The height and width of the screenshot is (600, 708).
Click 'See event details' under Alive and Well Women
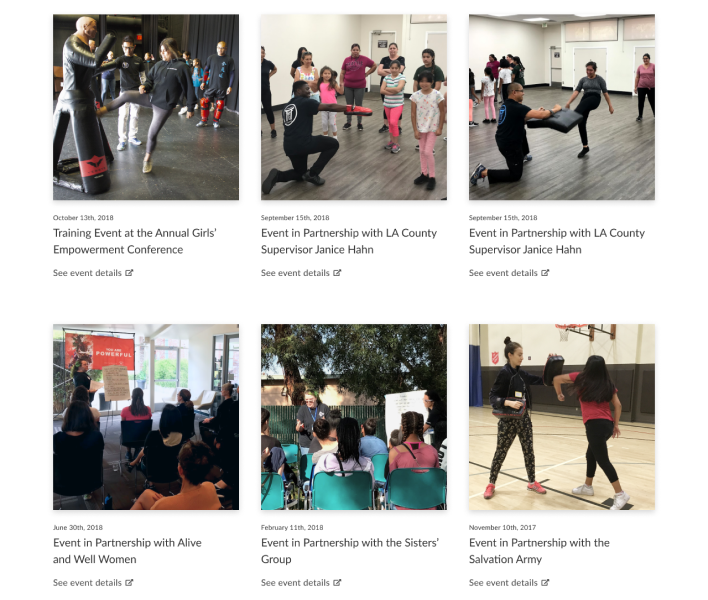pyautogui.click(x=87, y=582)
